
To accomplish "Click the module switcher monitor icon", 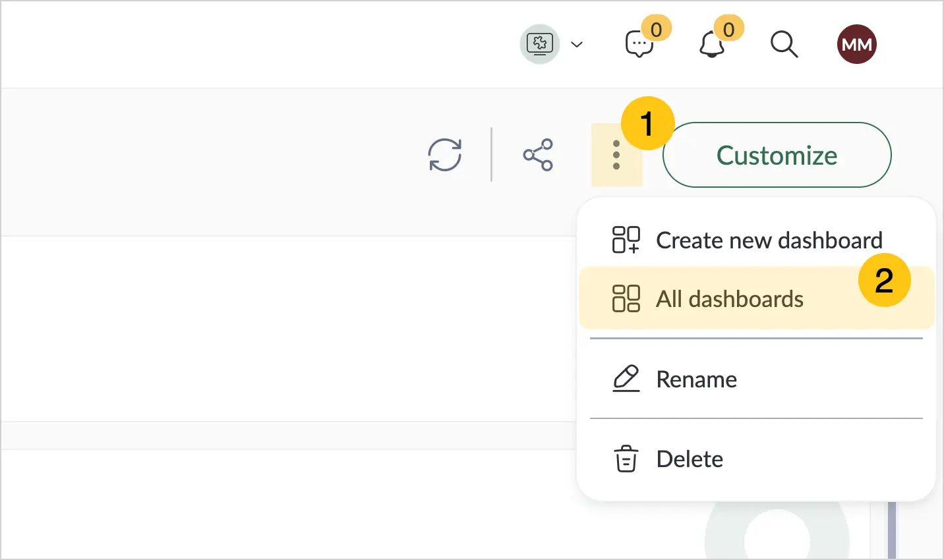I will [x=540, y=44].
